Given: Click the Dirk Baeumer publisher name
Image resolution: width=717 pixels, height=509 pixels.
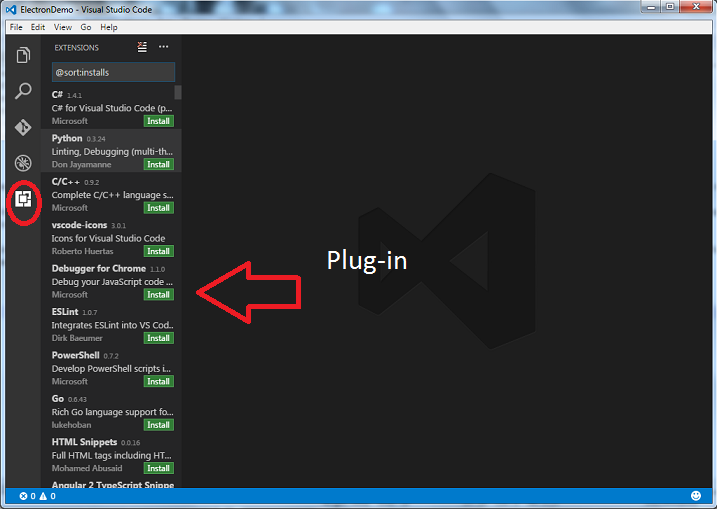Looking at the screenshot, I should [77, 338].
